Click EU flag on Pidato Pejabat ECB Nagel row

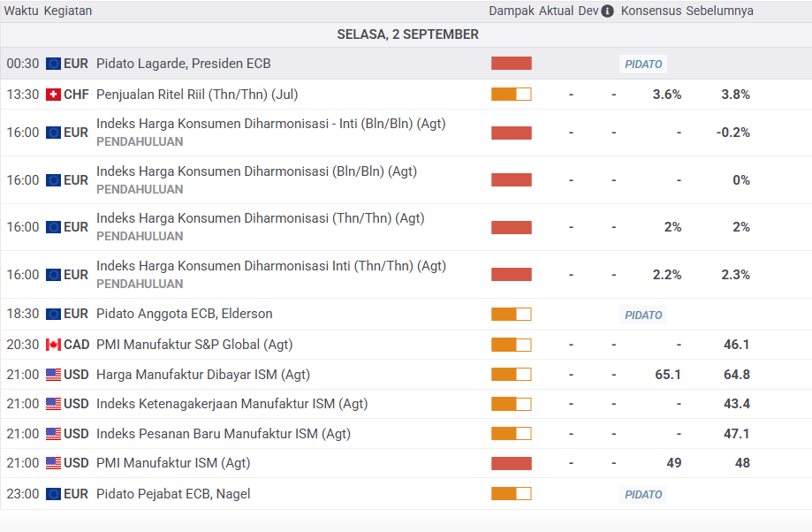click(x=53, y=494)
